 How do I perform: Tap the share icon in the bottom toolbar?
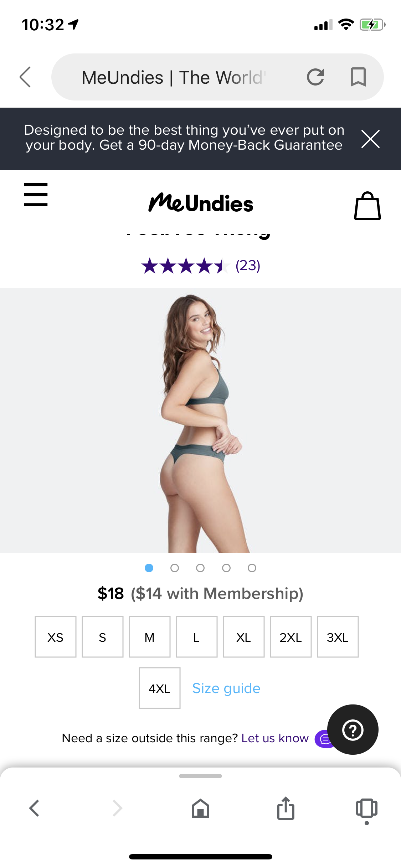(x=286, y=808)
